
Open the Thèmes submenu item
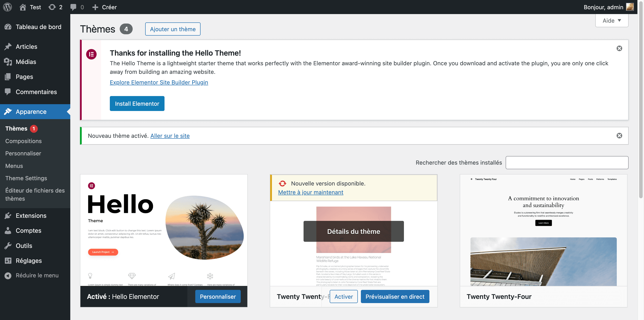(16, 129)
